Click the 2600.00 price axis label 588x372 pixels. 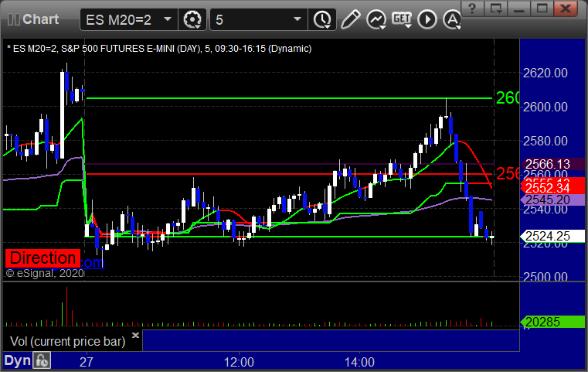point(546,107)
